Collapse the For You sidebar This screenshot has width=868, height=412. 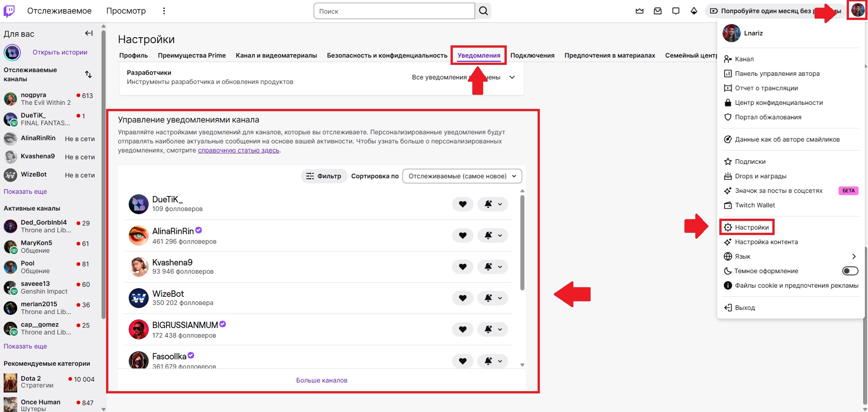[x=89, y=33]
